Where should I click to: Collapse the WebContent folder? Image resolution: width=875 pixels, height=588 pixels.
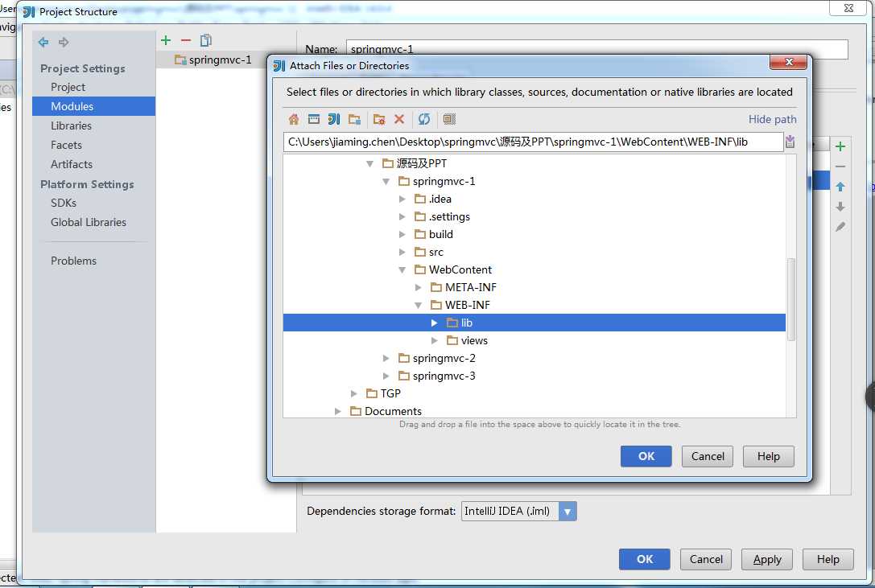click(402, 270)
